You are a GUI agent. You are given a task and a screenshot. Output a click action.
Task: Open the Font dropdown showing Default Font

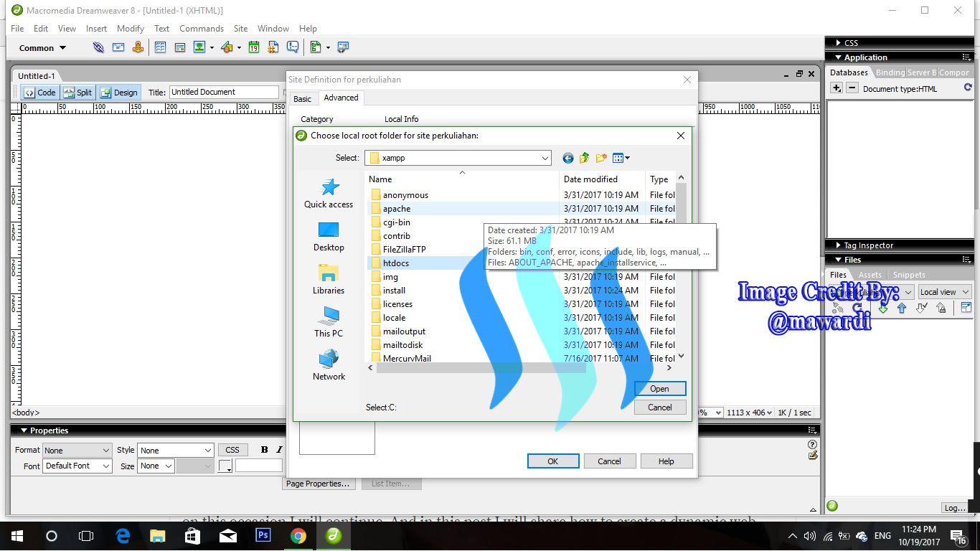point(77,466)
